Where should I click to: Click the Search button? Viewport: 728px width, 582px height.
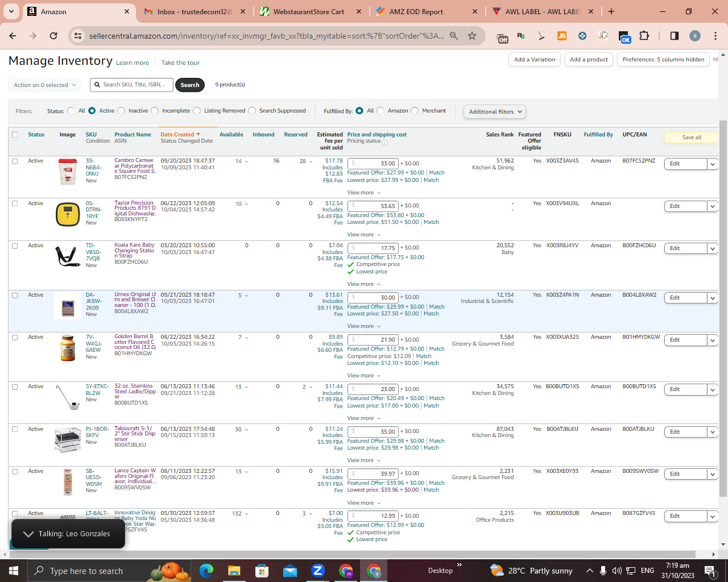pos(190,85)
